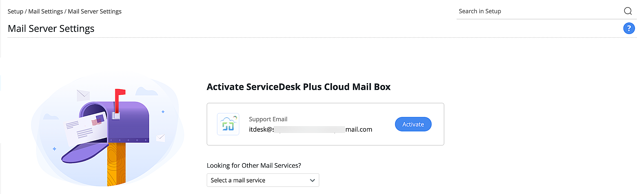This screenshot has height=194, width=644.
Task: Navigate to Mail Settings breadcrumb
Action: pyautogui.click(x=45, y=12)
